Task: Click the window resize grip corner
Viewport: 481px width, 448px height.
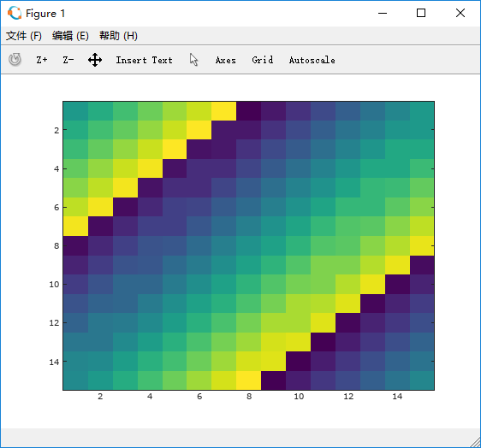Action: [x=476, y=443]
